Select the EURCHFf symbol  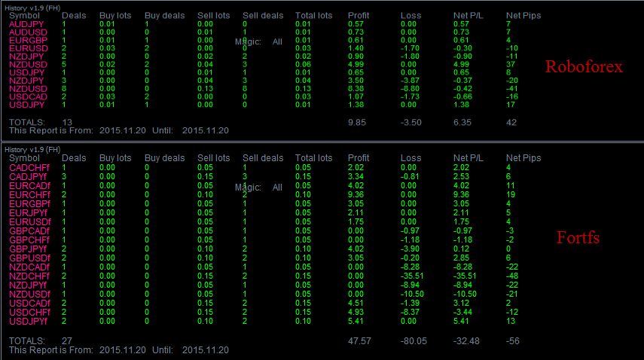tap(29, 194)
